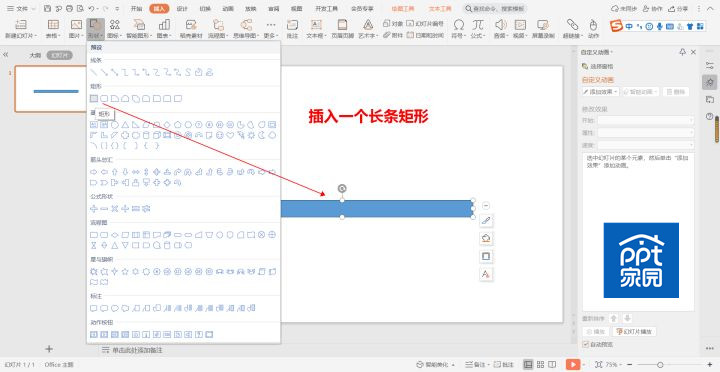Click the 页眉页脚 header footer icon
Screen dimensions: 720x372
coord(342,25)
